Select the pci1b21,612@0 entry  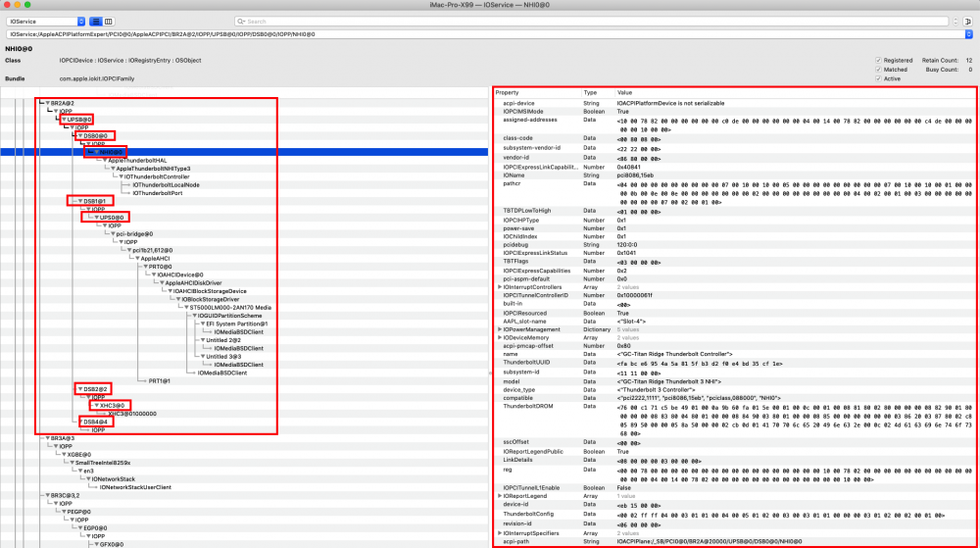pyautogui.click(x=153, y=251)
